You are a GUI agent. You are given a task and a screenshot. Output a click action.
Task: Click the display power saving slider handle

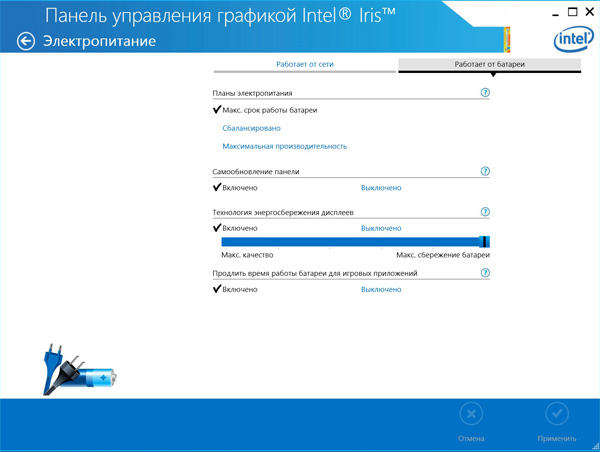point(484,242)
